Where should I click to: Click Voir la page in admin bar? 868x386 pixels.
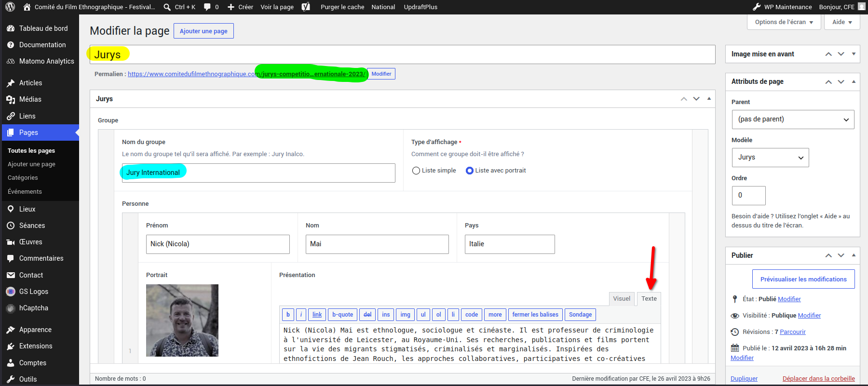pyautogui.click(x=277, y=7)
